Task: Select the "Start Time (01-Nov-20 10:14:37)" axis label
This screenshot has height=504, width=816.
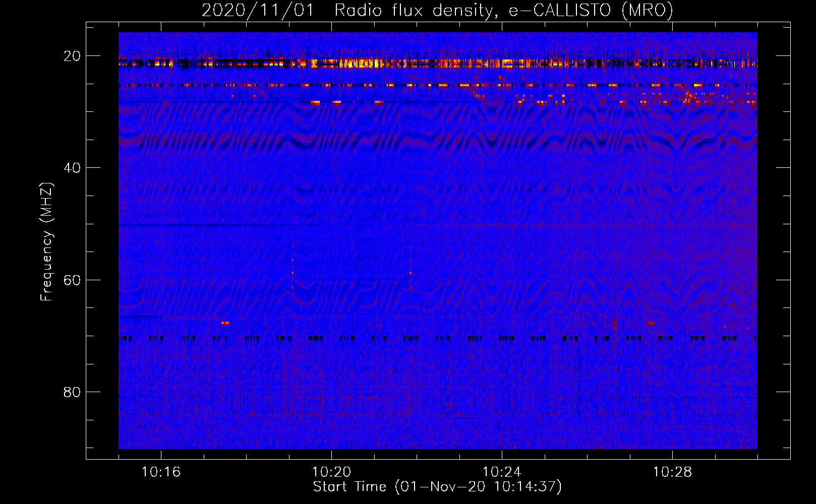Action: point(437,487)
